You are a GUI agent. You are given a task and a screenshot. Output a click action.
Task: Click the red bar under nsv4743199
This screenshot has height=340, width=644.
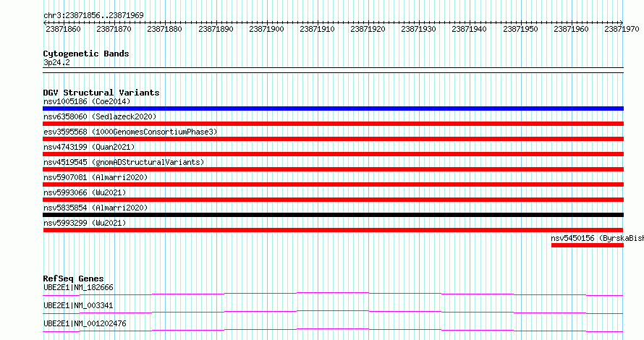pyautogui.click(x=333, y=154)
